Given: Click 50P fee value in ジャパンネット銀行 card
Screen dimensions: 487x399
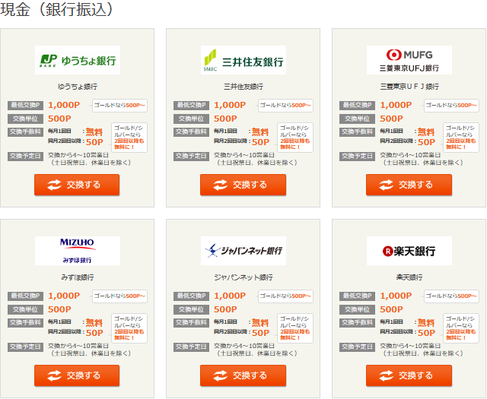Looking at the screenshot, I should (261, 333).
